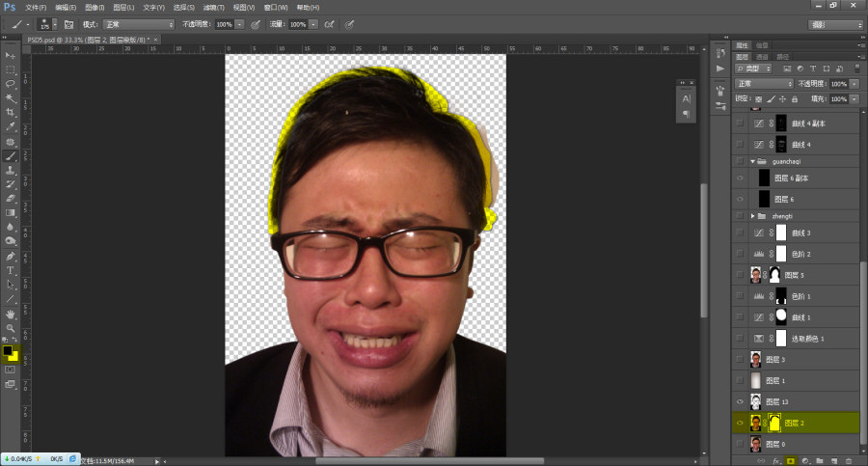Hide the 图层 2 layer
Screen dimensions: 868x466
pos(740,423)
